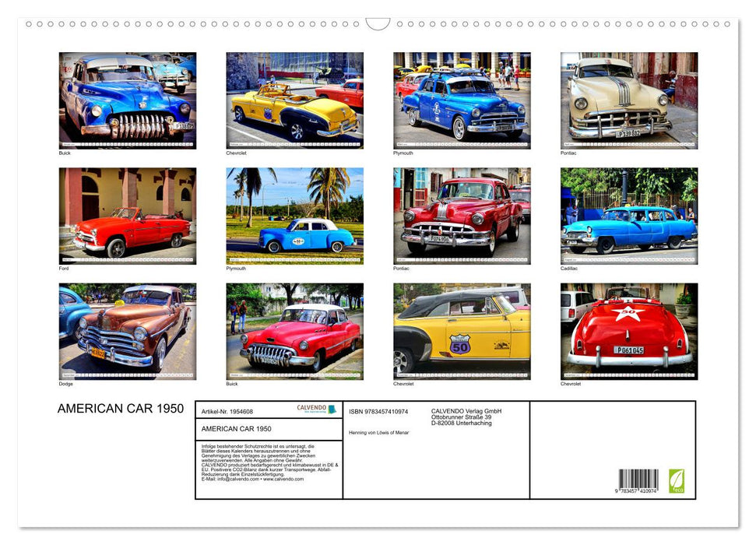Select the AMERICAN CAR 1950 title
This screenshot has width=756, height=545.
[x=121, y=408]
